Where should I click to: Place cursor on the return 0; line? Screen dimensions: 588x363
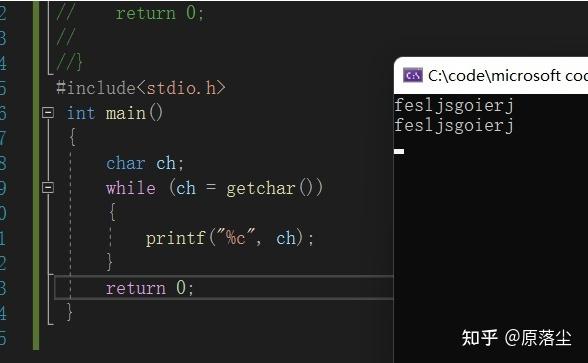pos(224,288)
